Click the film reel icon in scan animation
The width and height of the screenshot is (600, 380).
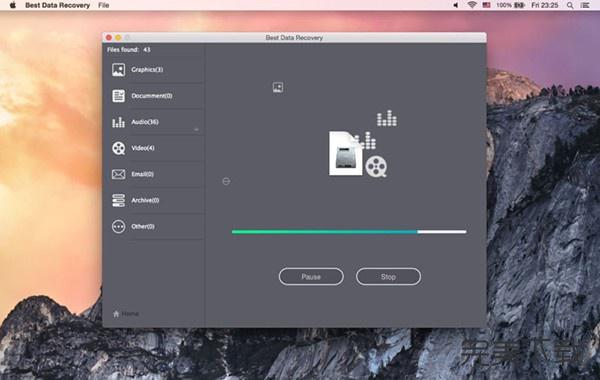pos(376,167)
